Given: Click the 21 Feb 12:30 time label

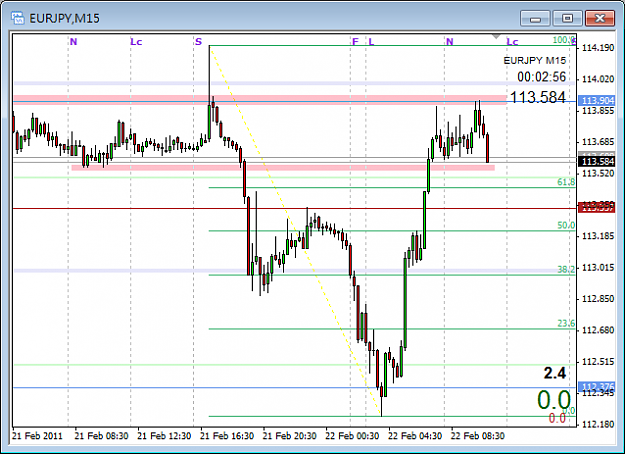Looking at the screenshot, I should (164, 436).
